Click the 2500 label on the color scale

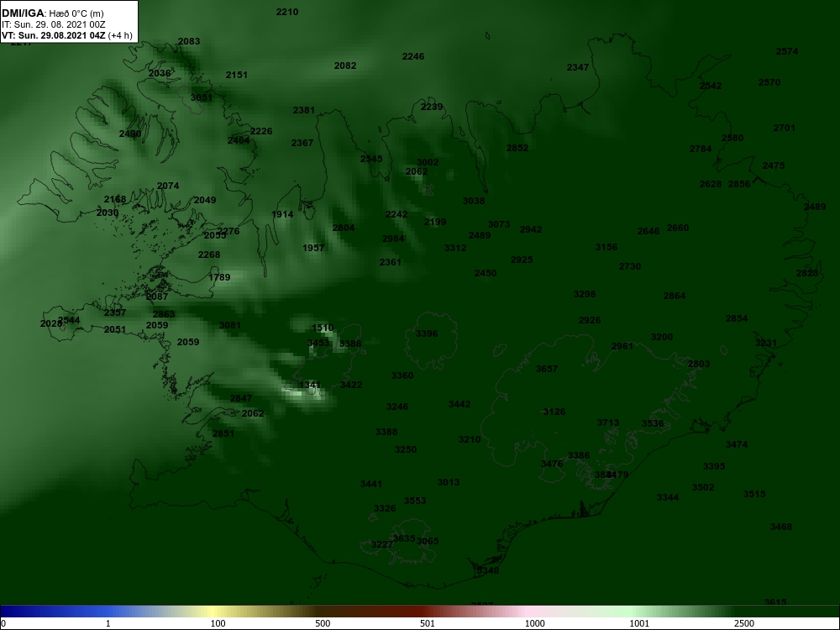[744, 624]
